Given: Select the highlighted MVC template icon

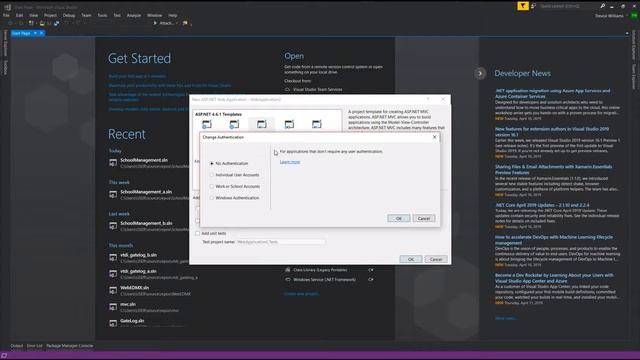Looking at the screenshot, I should click(262, 124).
